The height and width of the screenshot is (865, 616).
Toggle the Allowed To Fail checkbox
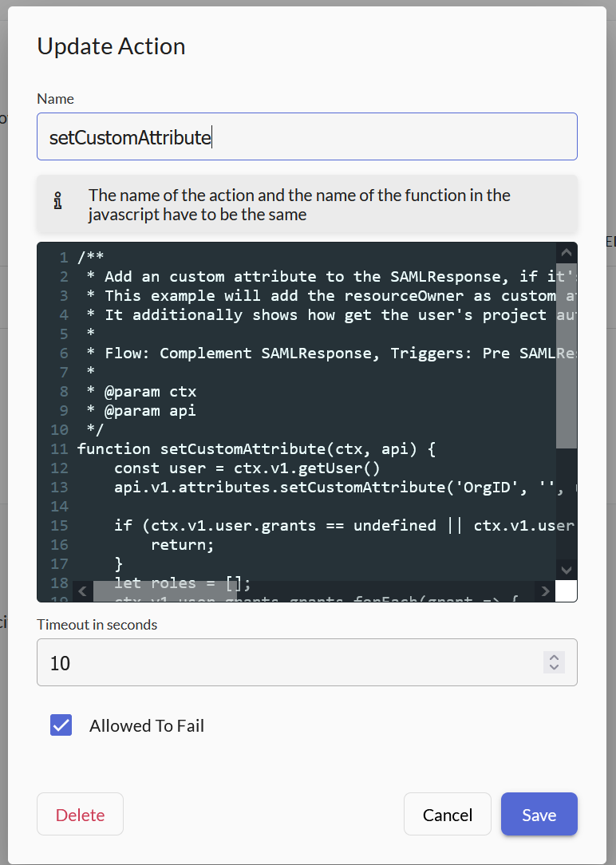pos(61,725)
